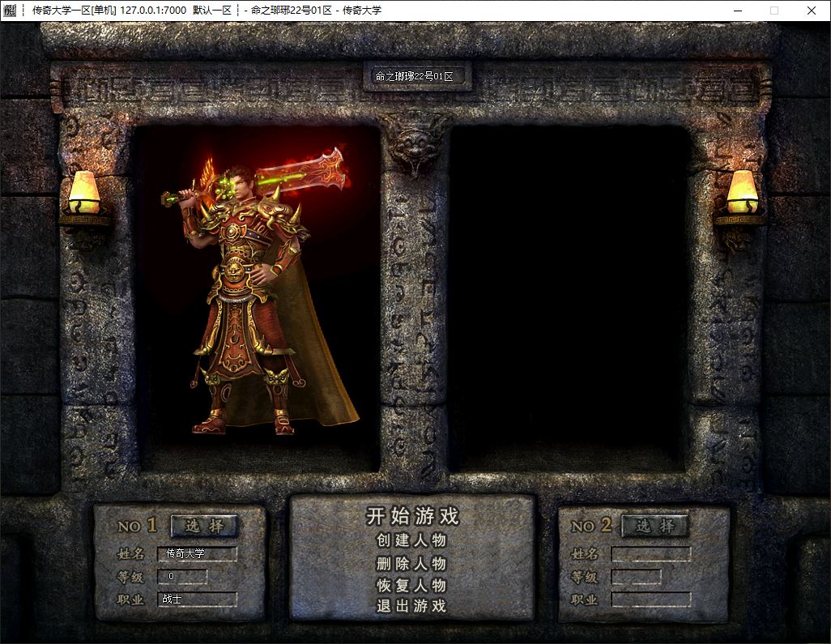
Task: Click the 等级 label in the NO 1 panel
Action: [x=130, y=577]
